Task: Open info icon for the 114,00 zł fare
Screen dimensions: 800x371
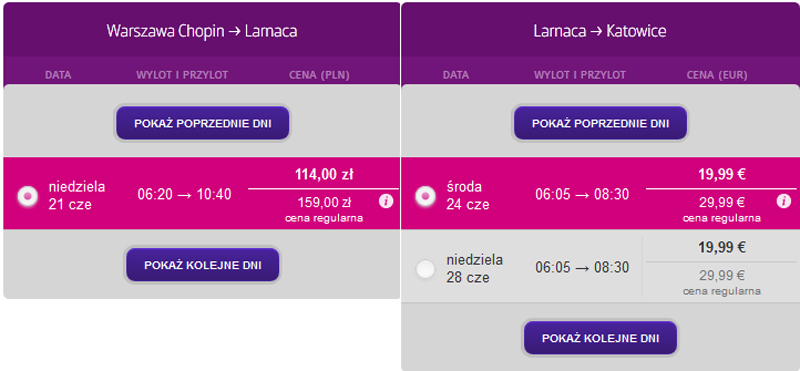Action: pos(386,201)
